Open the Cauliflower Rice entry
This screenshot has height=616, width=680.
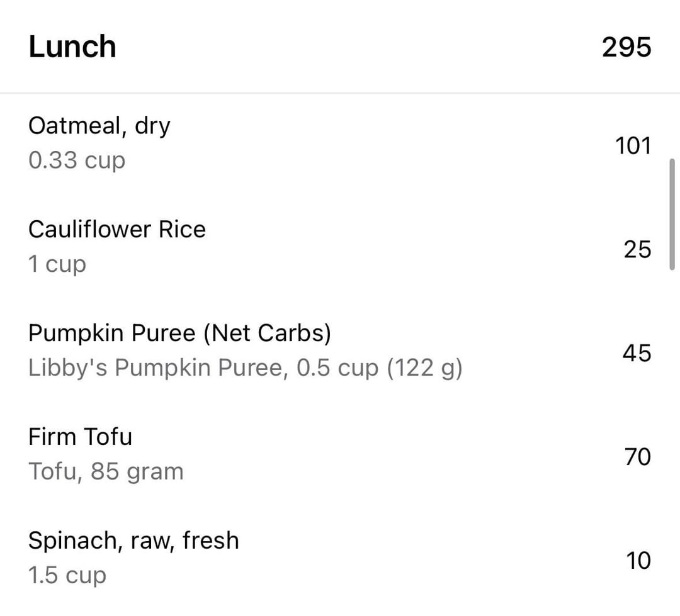[116, 229]
